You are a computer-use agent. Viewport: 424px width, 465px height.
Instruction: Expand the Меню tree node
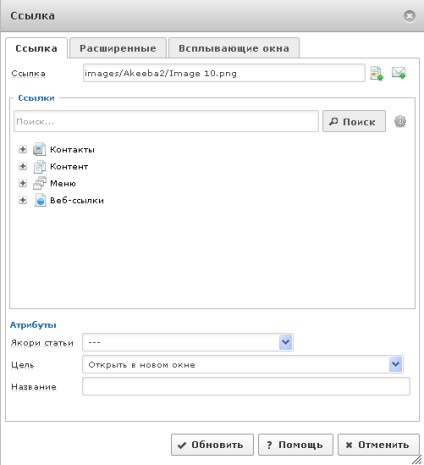(22, 183)
